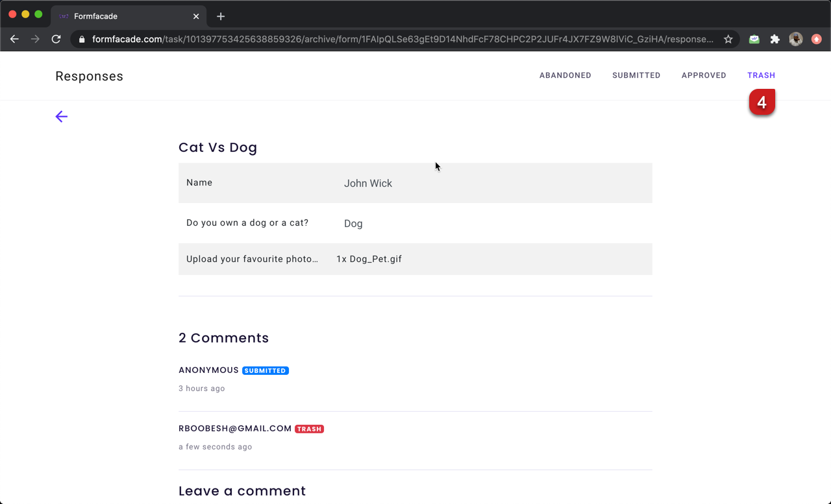The image size is (831, 504).
Task: Click the site lock security icon
Action: (82, 40)
